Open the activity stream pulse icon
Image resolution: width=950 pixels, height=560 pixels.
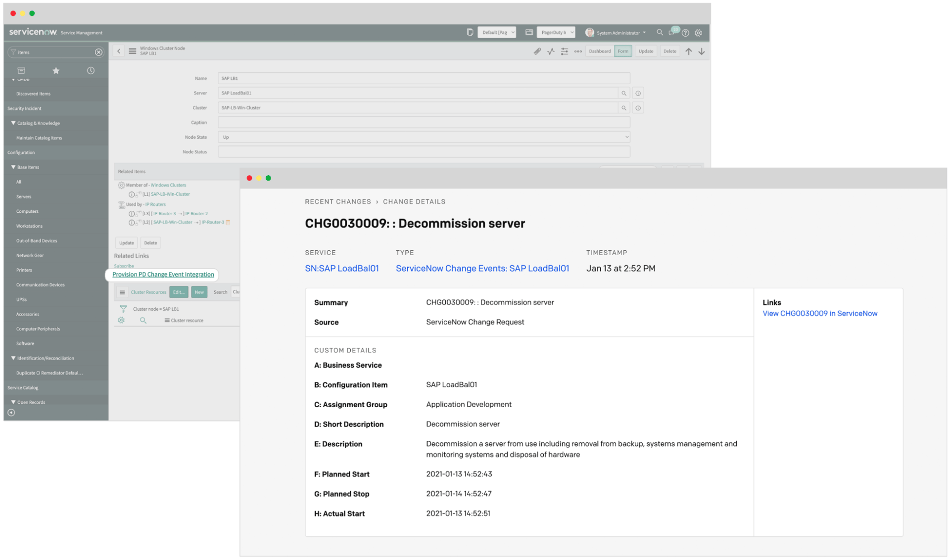(x=551, y=51)
